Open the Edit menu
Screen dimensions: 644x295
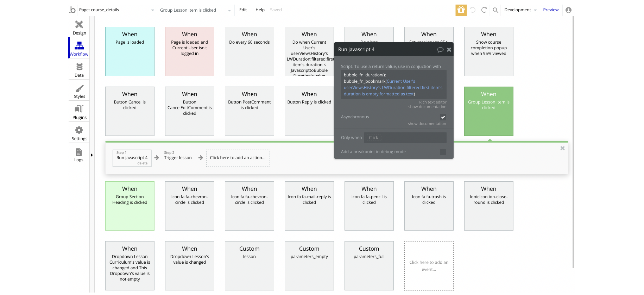[x=243, y=10]
